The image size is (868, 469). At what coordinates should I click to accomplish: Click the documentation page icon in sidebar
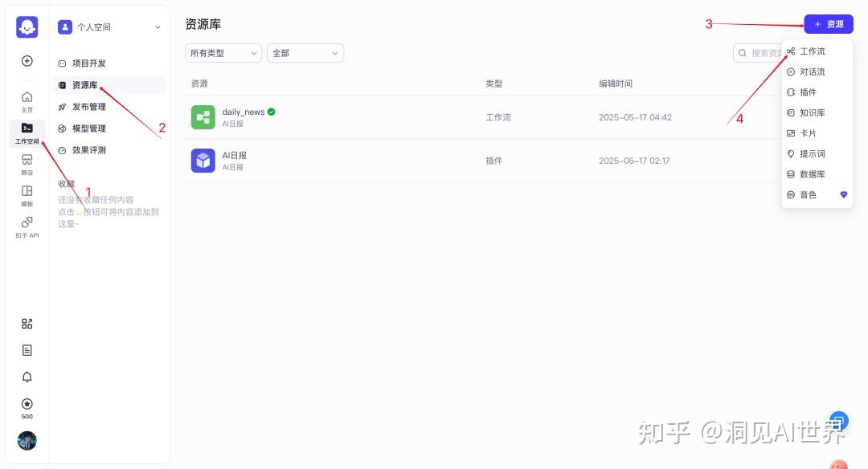click(27, 350)
